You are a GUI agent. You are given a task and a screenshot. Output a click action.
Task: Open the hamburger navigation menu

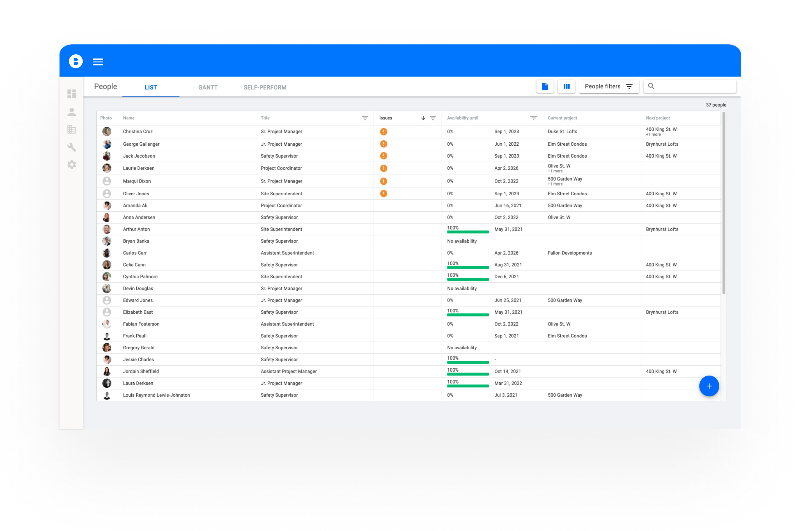[97, 62]
